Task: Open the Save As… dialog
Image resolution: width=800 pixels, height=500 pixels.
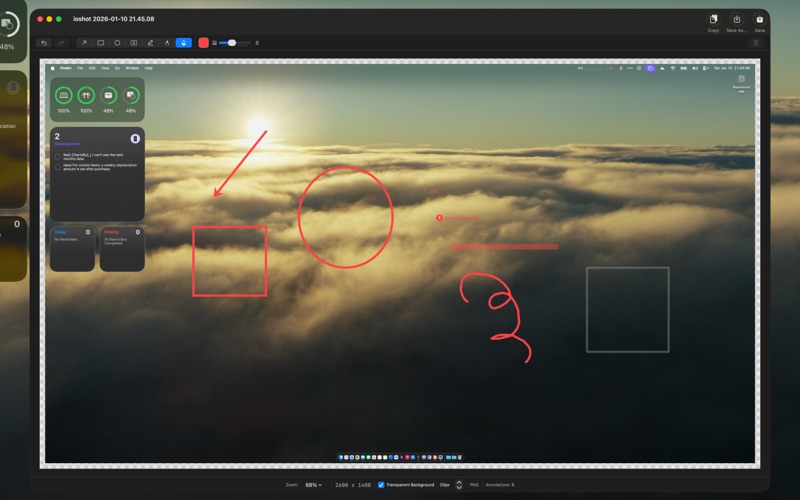Action: (736, 22)
